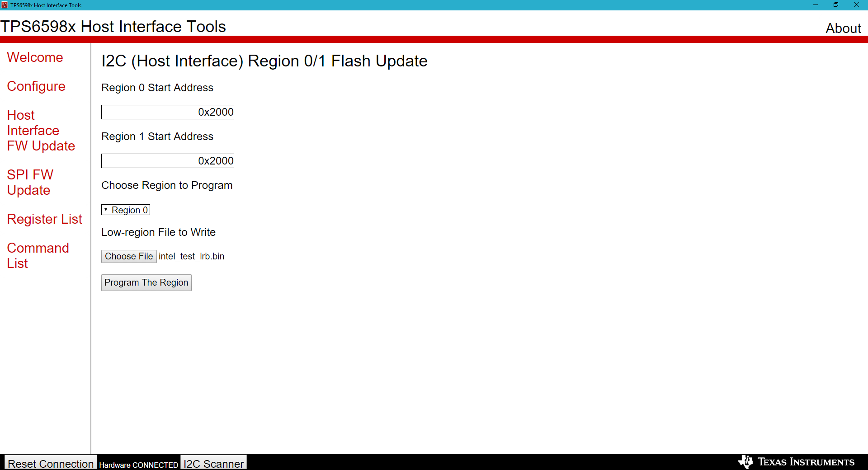Screen dimensions: 868x470
Task: Click the TPS6598x app icon in title bar
Action: point(5,5)
